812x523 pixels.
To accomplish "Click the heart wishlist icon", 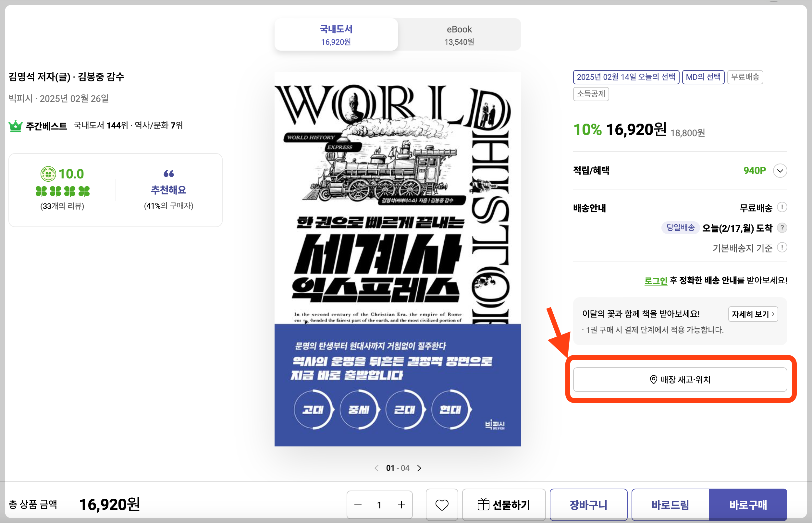I will tap(441, 505).
